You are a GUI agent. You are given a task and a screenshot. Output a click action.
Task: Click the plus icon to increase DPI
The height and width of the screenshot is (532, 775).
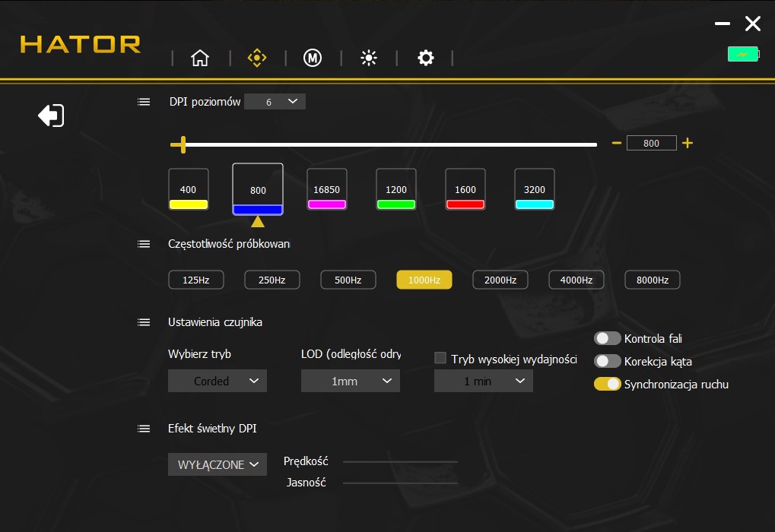tap(688, 143)
